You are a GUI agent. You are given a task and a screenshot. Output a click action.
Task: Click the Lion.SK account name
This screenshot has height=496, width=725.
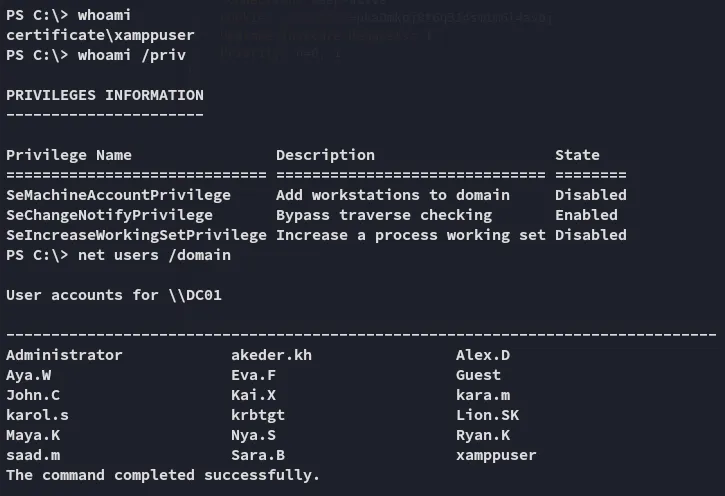[487, 415]
